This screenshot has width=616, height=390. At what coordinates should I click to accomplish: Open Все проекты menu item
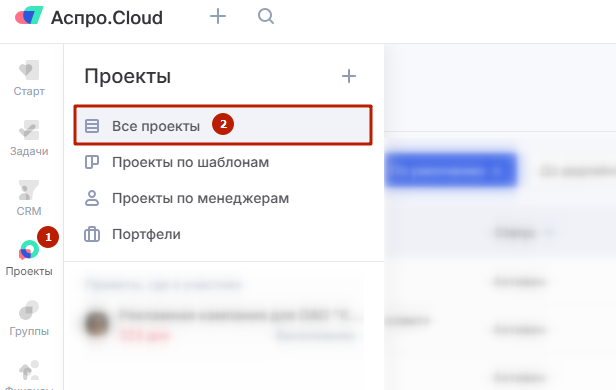click(223, 125)
